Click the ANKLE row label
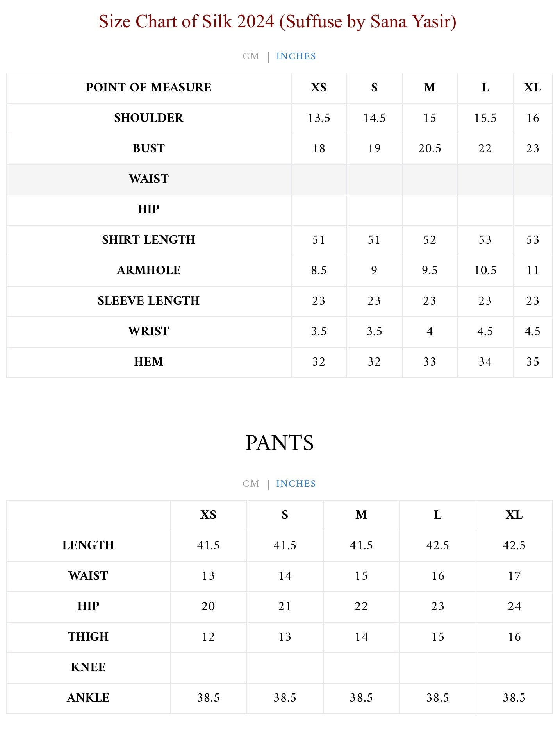560x738 pixels. tap(88, 698)
